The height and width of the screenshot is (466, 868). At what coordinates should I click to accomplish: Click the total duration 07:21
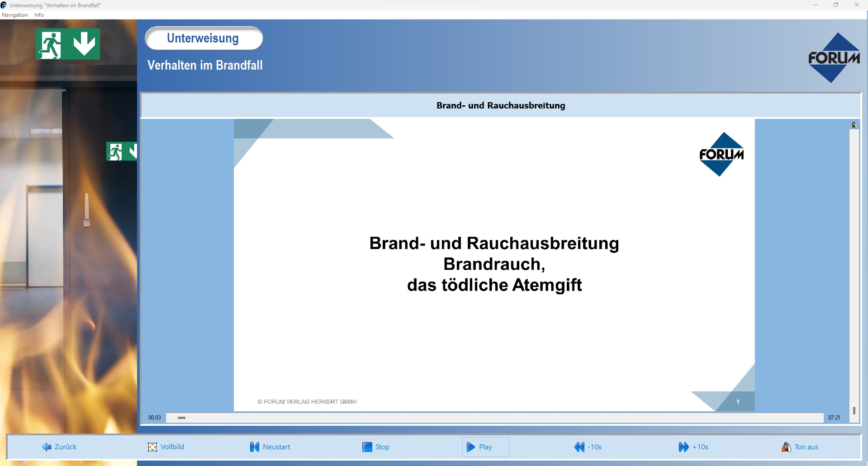[834, 418]
